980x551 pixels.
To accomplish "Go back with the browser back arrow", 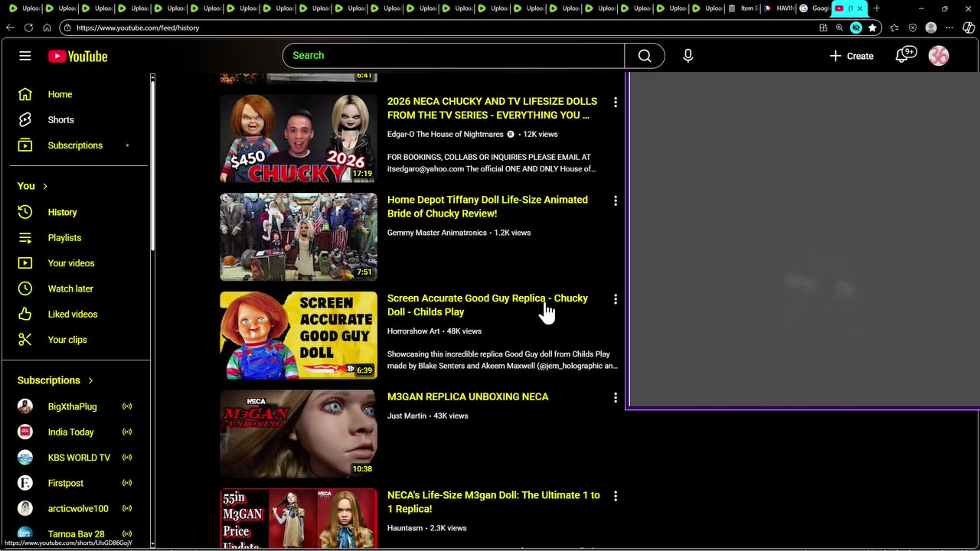I will pos(10,28).
